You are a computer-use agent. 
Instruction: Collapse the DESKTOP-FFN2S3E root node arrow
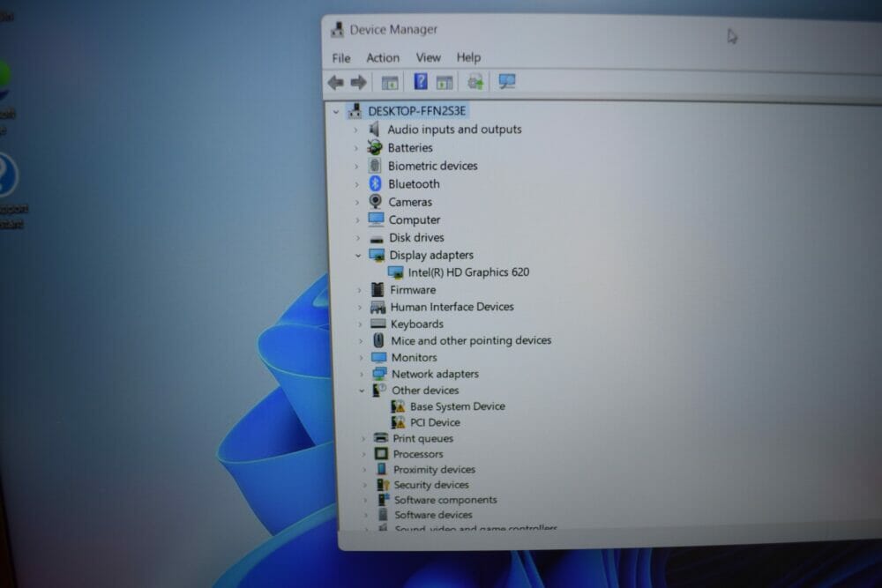point(336,112)
